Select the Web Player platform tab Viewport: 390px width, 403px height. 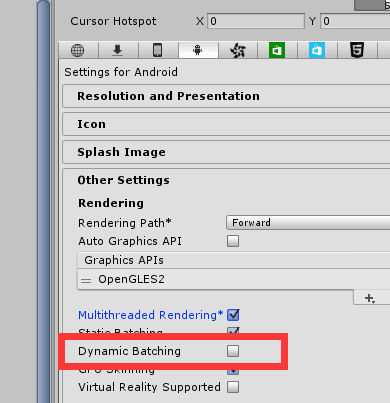(78, 50)
